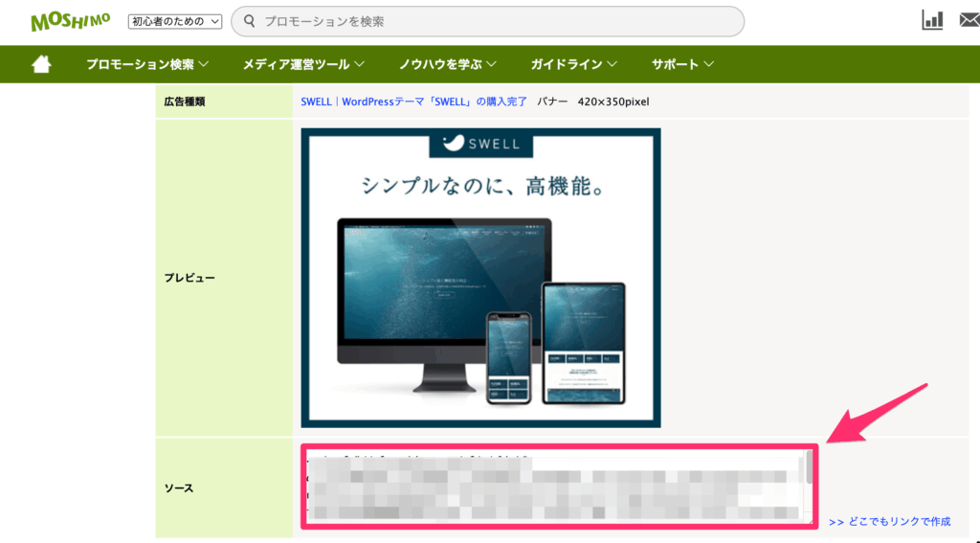Open the SWELL WordPressテーマ promotion link
This screenshot has width=980, height=543.
click(413, 102)
